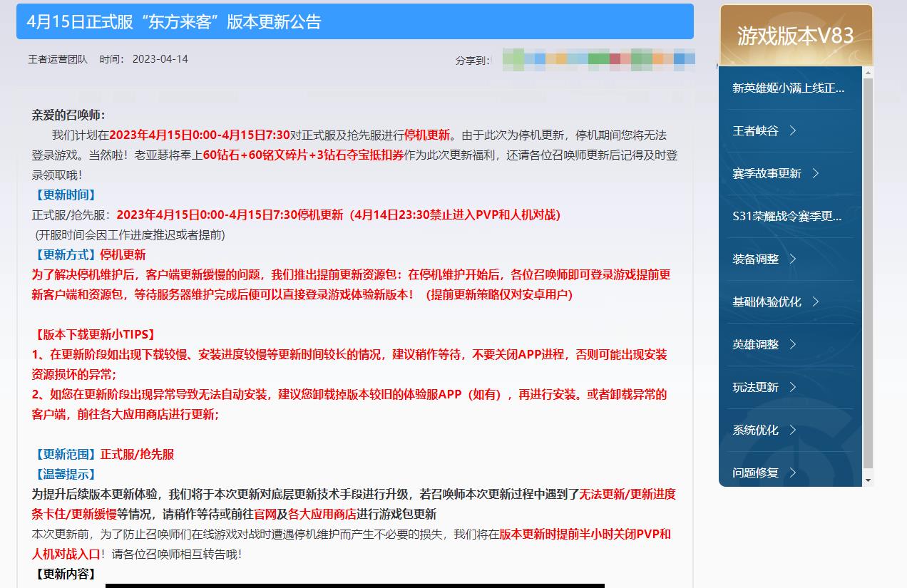Click the red reward text 60钻石+60铭文碎片

point(255,155)
